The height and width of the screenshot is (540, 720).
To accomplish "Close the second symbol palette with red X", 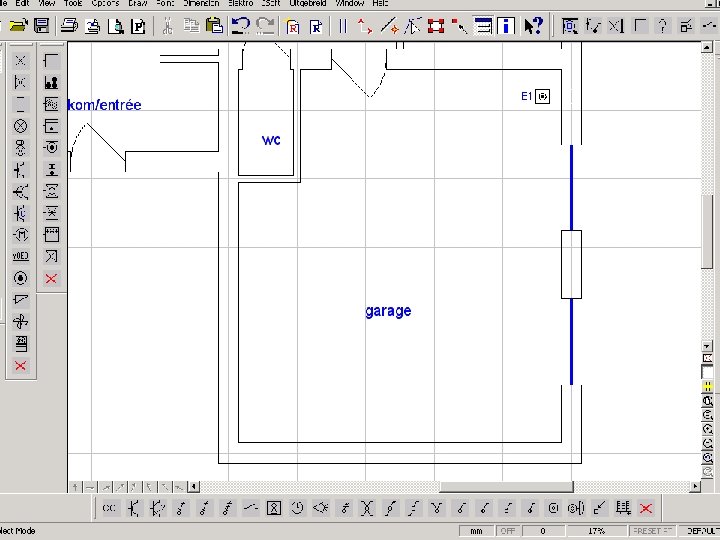I will [51, 279].
